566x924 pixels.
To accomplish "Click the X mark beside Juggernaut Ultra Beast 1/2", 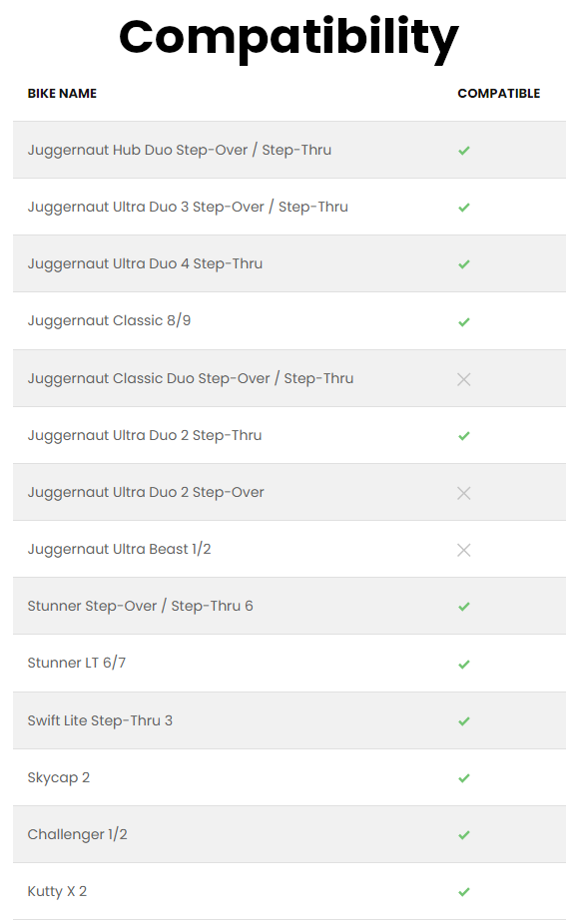I will (464, 550).
